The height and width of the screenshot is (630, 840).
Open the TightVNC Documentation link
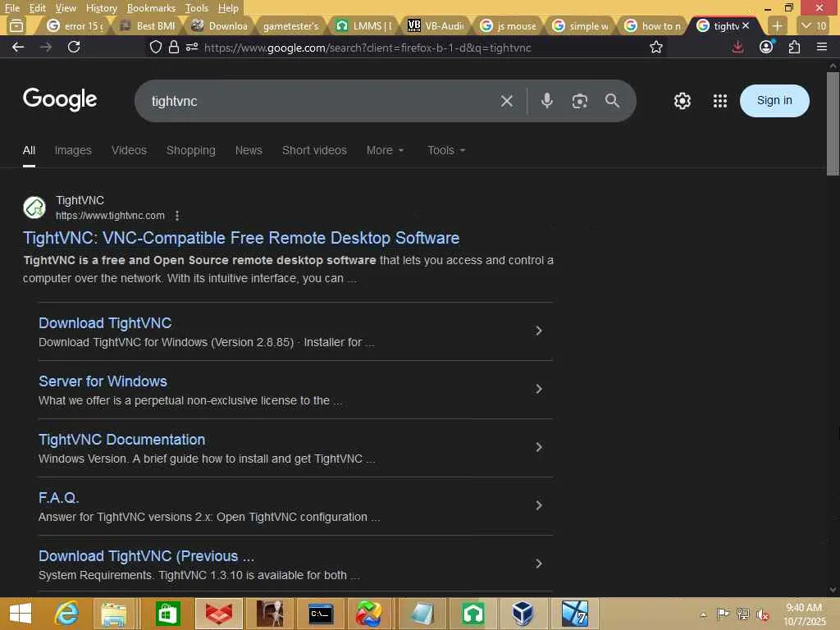121,440
